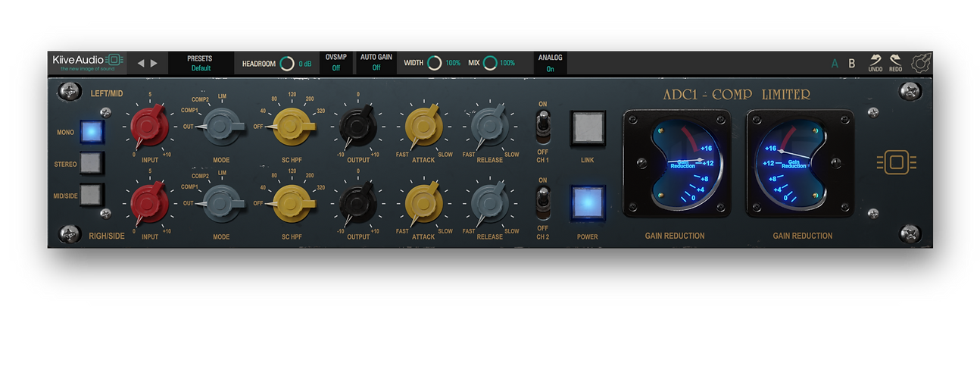Go to the next preset arrow
Screen dimensions: 980x379
(154, 64)
